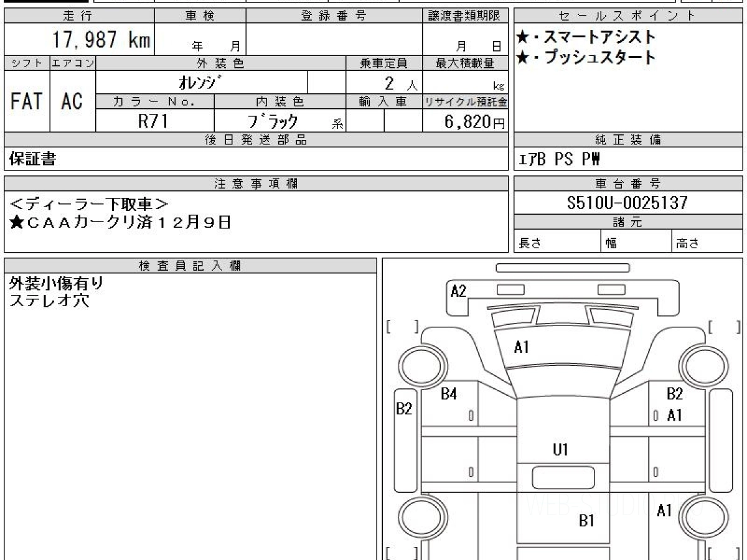Click the FAT shift value

coord(27,101)
